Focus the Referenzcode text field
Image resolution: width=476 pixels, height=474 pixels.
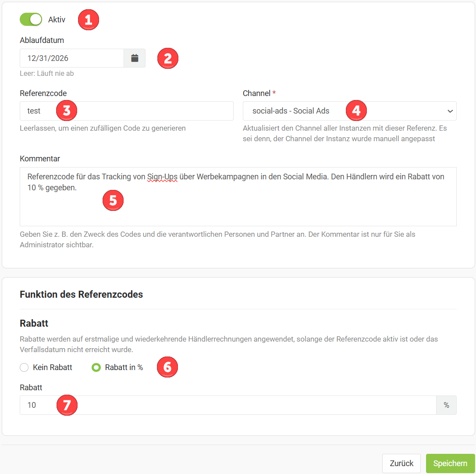point(127,111)
